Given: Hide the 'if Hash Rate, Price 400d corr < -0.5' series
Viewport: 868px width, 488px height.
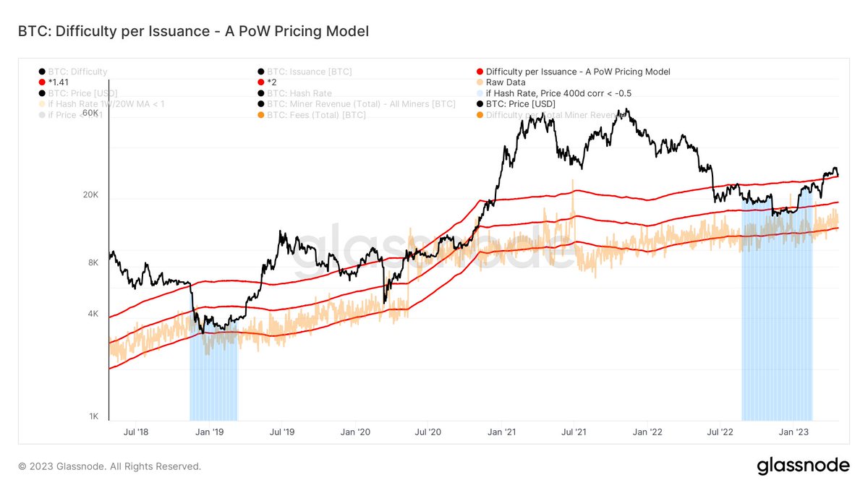Looking at the screenshot, I should [x=560, y=93].
